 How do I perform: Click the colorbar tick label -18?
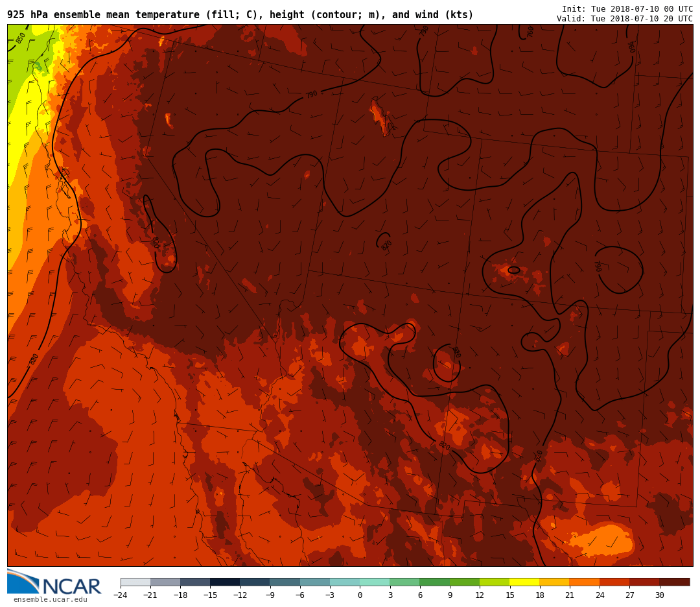point(180,595)
